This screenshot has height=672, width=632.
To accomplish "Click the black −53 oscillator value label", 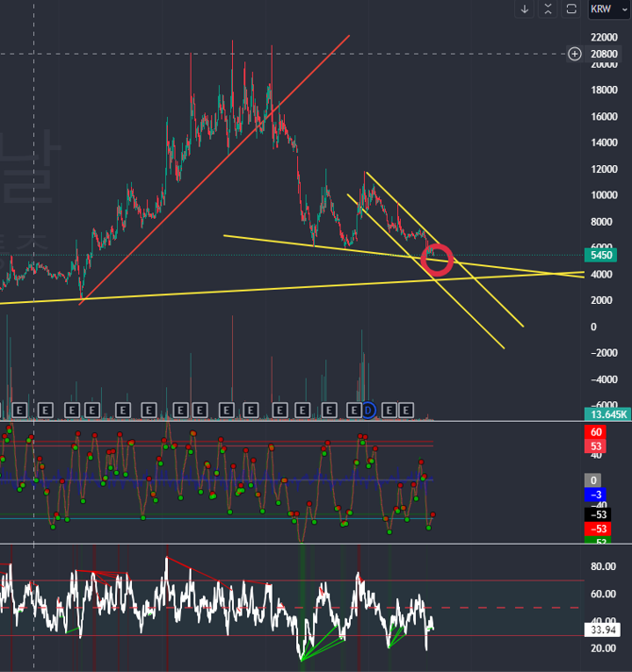I will 598,514.
